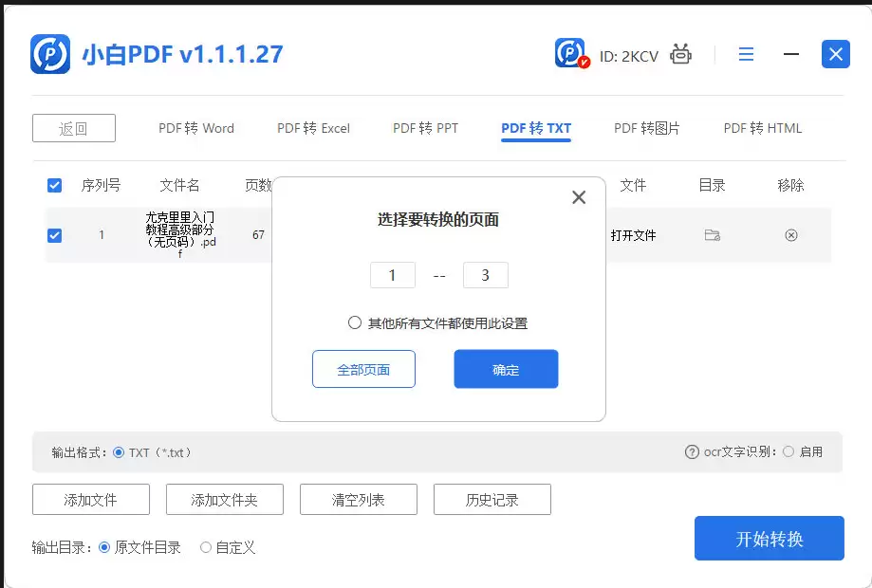Close the page selection dialog
Viewport: 872px width, 588px height.
[579, 197]
